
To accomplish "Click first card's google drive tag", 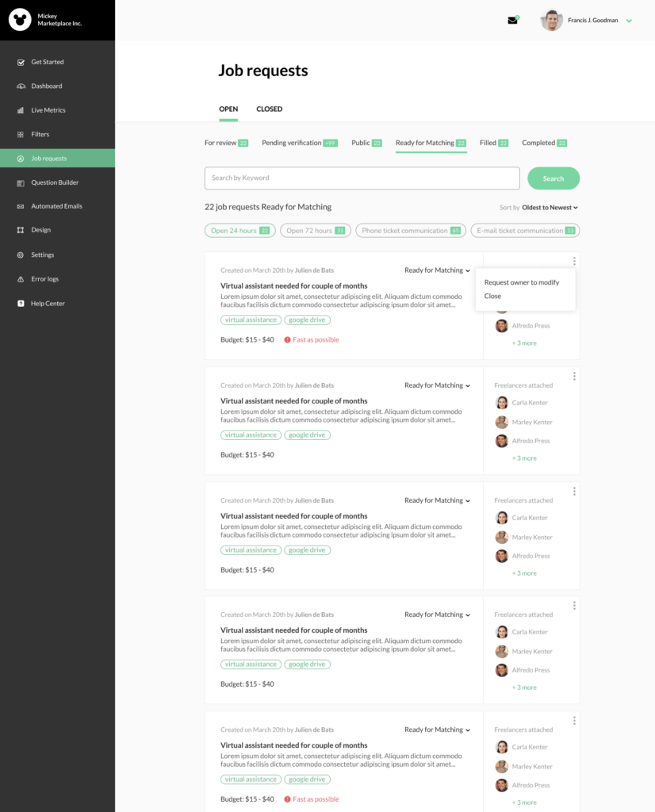I will (x=307, y=320).
